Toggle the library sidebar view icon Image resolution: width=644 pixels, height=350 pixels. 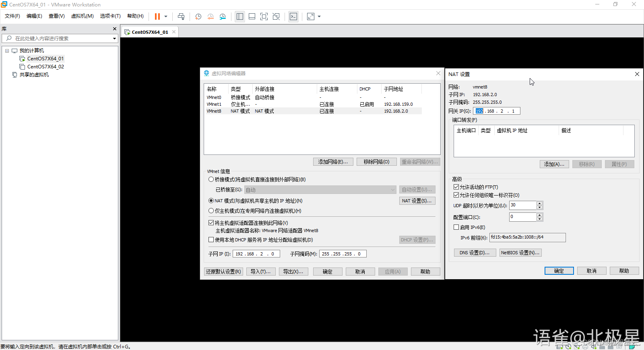coord(240,16)
